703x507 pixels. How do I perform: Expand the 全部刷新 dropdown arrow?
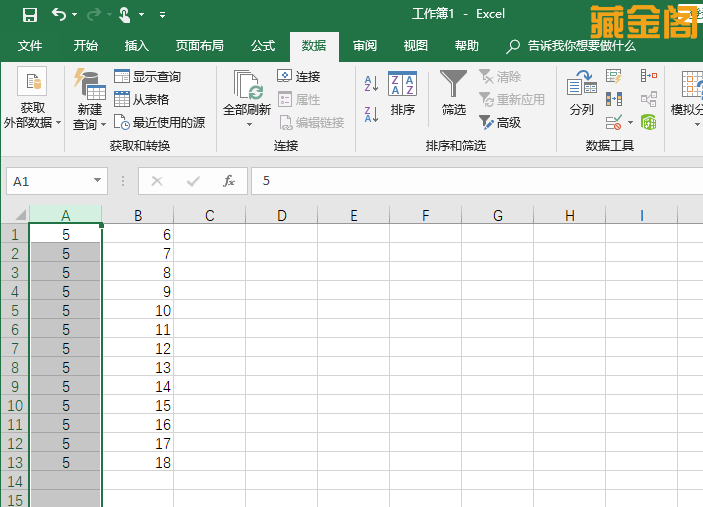pyautogui.click(x=249, y=125)
